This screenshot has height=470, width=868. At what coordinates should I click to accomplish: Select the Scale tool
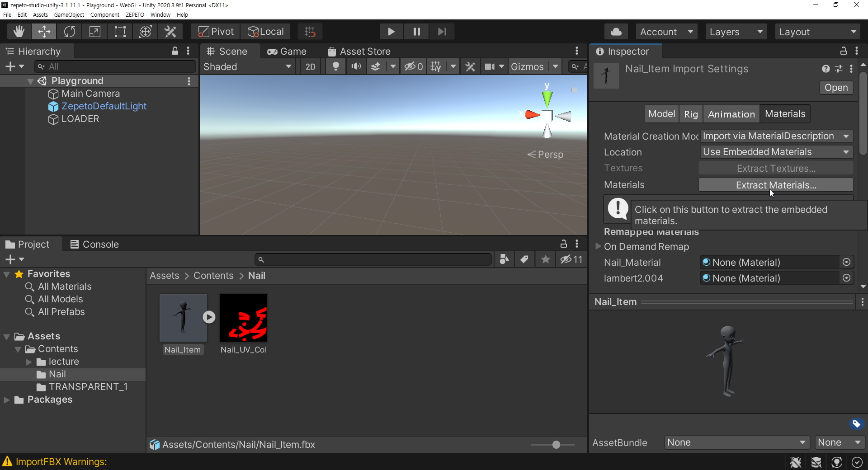coord(94,32)
